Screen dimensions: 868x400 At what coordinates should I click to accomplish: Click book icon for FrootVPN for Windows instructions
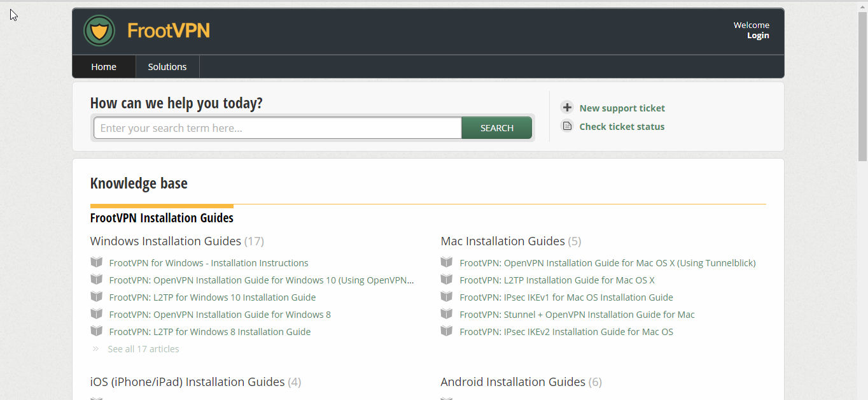96,262
